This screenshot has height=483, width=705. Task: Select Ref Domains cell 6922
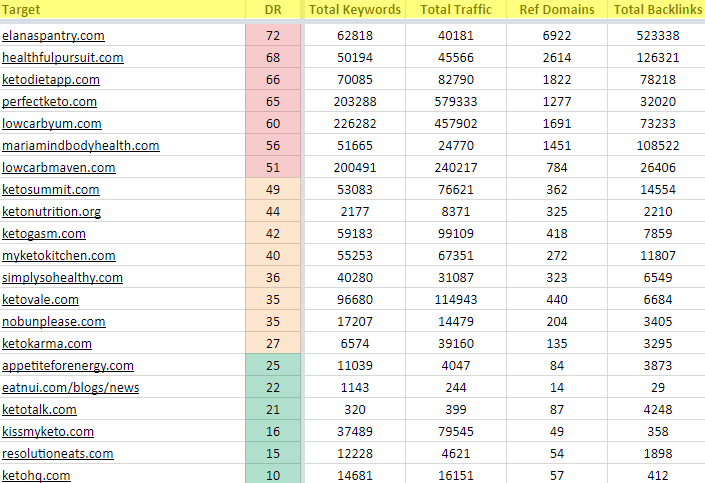[x=557, y=36]
